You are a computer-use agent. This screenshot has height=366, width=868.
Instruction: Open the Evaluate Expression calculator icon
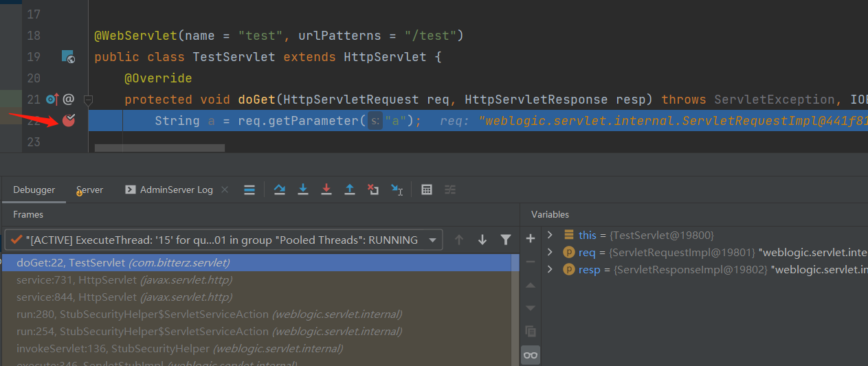coord(427,190)
